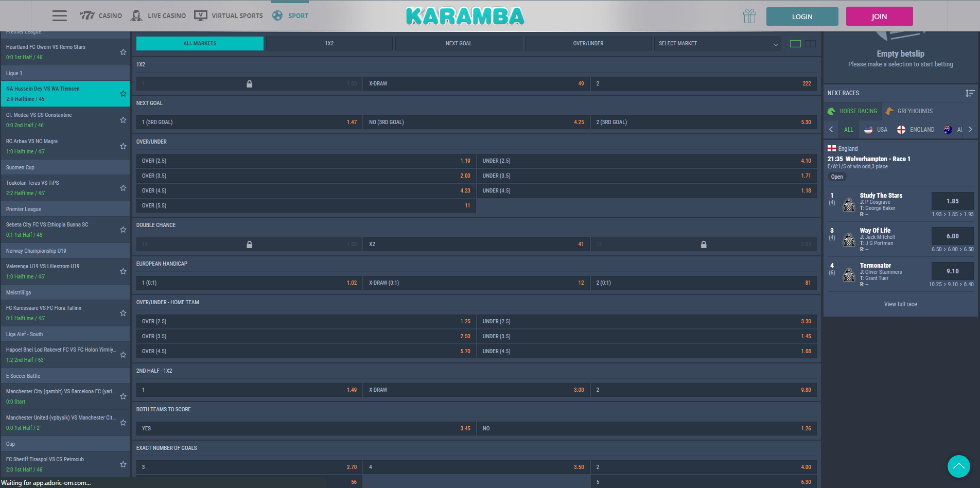Open the gift promotions icon
The image size is (980, 488).
[x=749, y=16]
